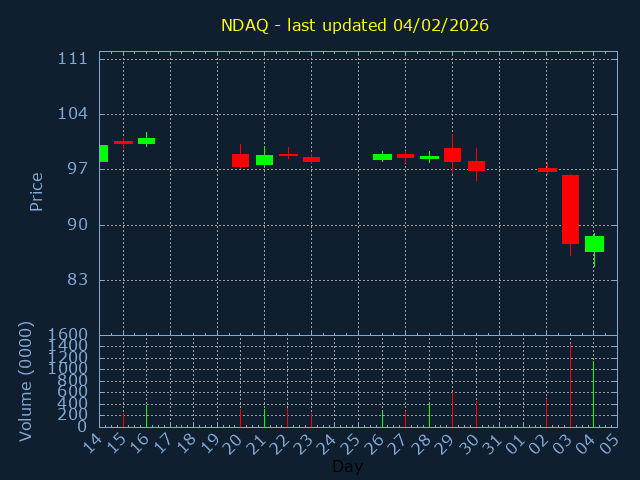Click the green volume bar on day 26

[382, 419]
